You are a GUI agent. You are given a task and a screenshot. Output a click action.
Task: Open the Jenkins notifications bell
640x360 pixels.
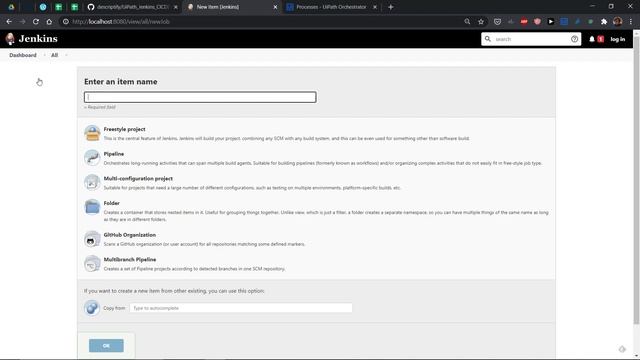592,39
